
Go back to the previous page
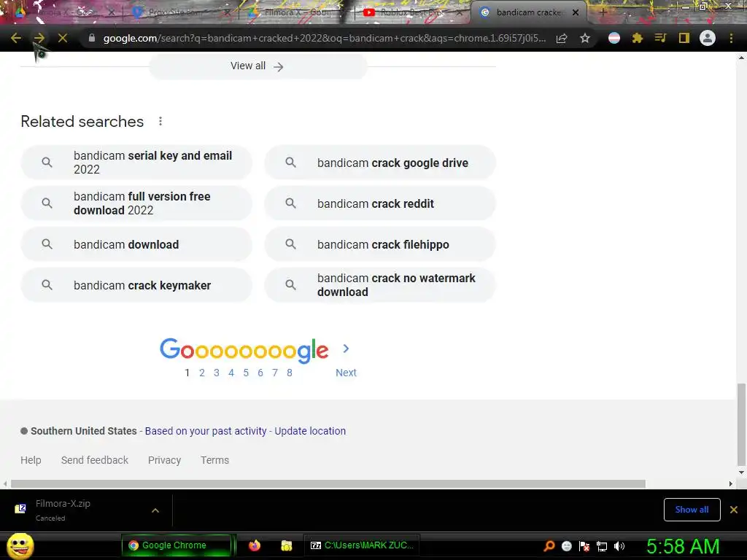click(x=16, y=38)
